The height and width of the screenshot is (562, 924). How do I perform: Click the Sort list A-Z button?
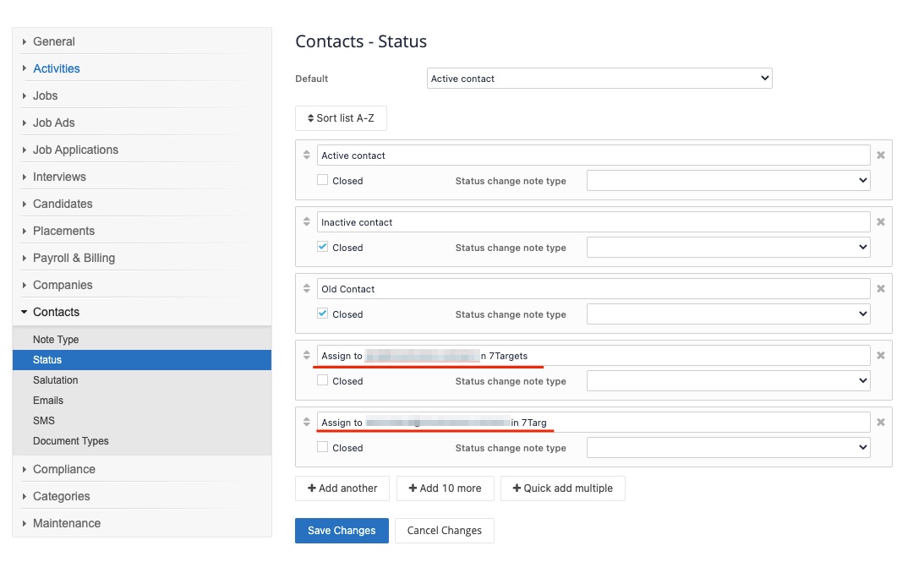click(341, 118)
